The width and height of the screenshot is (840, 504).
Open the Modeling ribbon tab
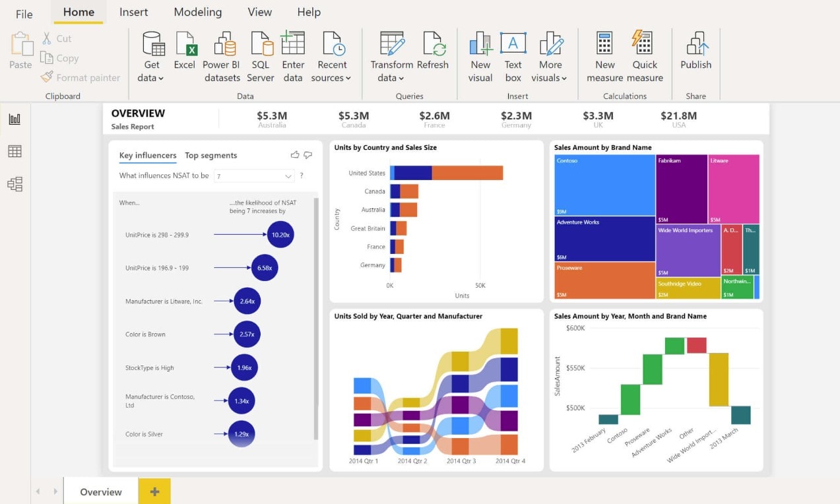pos(198,12)
